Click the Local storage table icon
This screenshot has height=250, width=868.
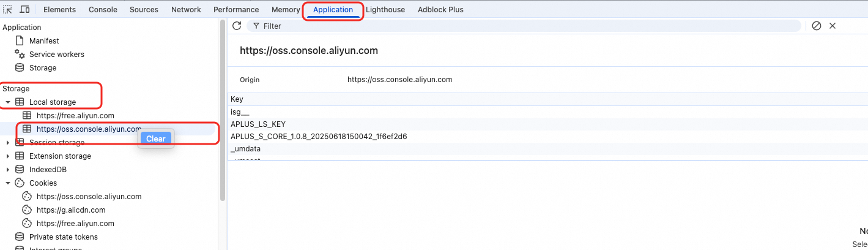pos(20,102)
